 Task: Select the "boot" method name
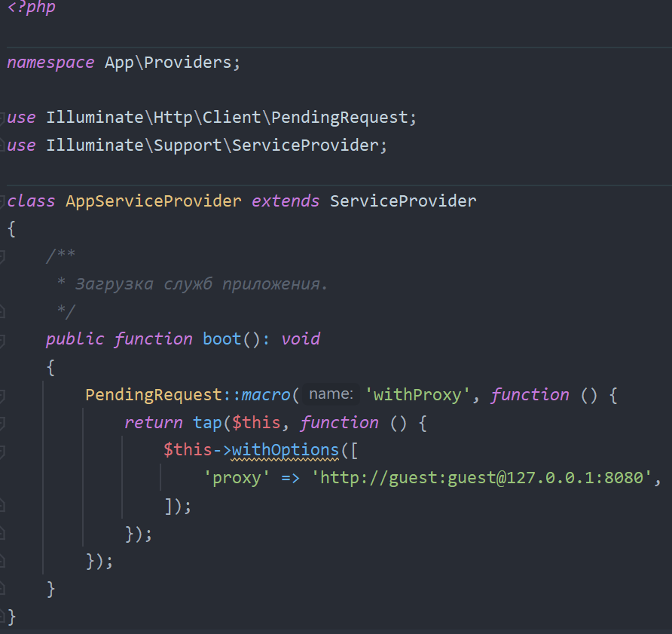pyautogui.click(x=222, y=340)
